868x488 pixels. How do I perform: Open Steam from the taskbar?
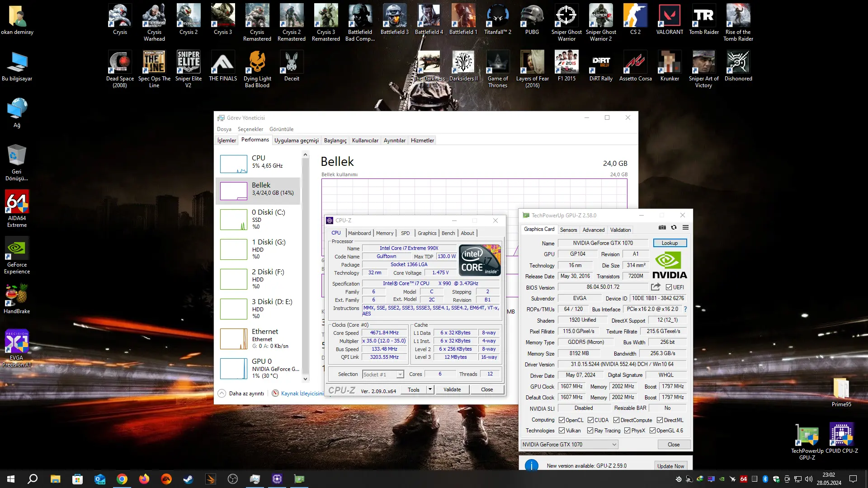click(x=189, y=479)
